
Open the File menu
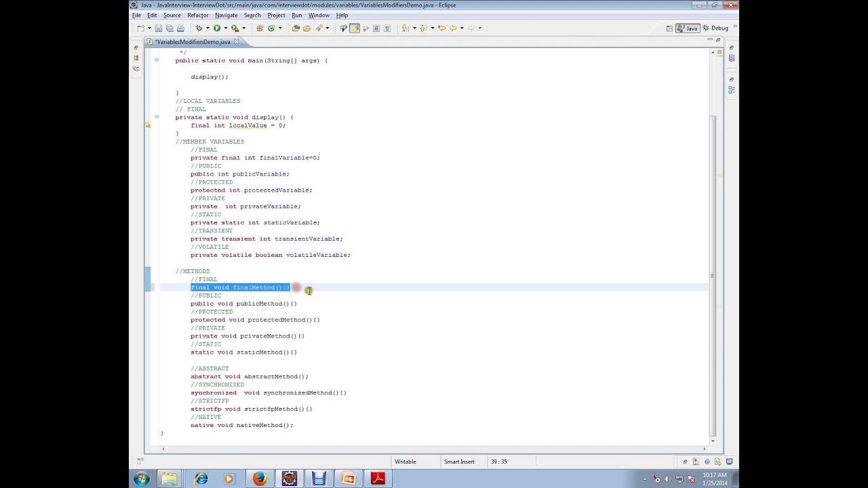136,16
